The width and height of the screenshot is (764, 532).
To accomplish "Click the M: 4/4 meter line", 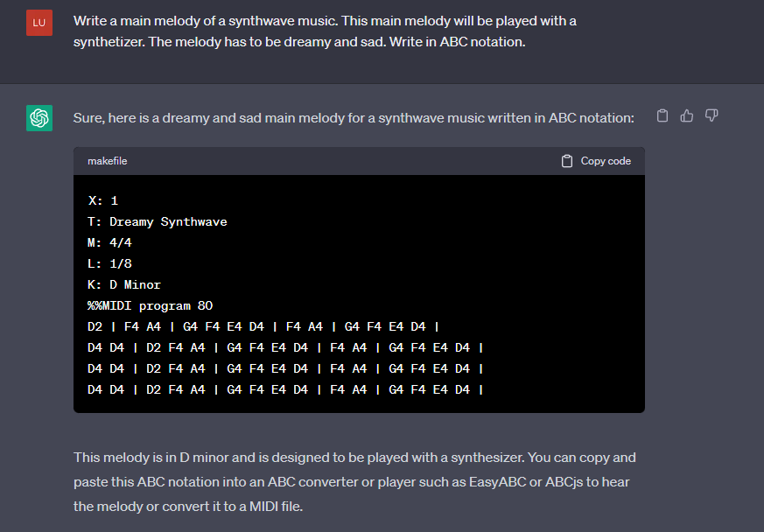I will [109, 242].
